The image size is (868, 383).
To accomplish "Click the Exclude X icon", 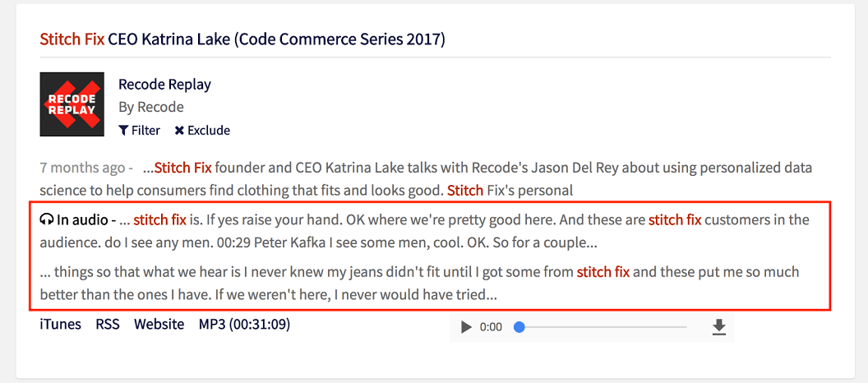I will tap(179, 131).
